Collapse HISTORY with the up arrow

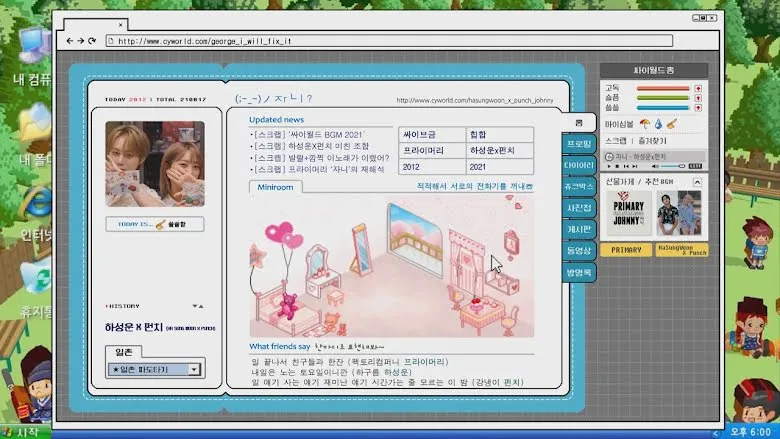pyautogui.click(x=201, y=306)
